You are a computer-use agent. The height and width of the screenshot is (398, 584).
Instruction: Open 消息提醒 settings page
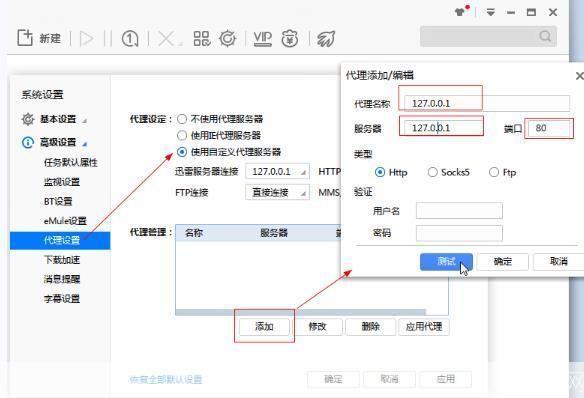pyautogui.click(x=62, y=279)
